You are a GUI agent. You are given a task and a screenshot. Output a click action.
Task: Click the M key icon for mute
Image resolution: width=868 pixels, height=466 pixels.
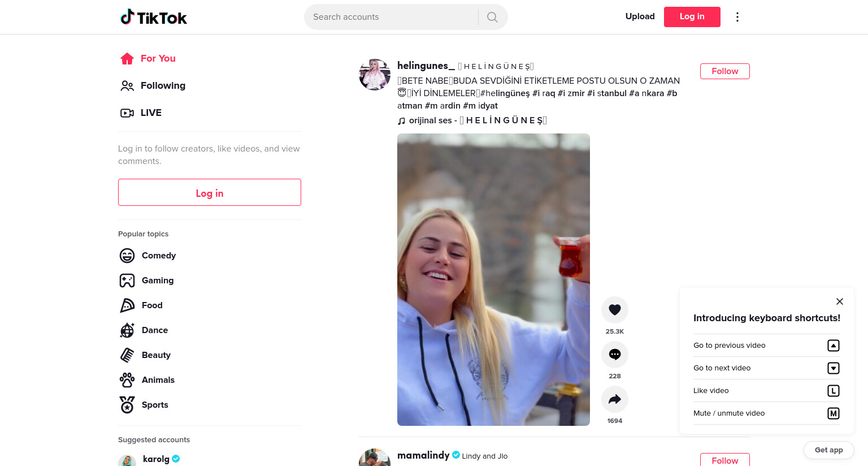[834, 413]
